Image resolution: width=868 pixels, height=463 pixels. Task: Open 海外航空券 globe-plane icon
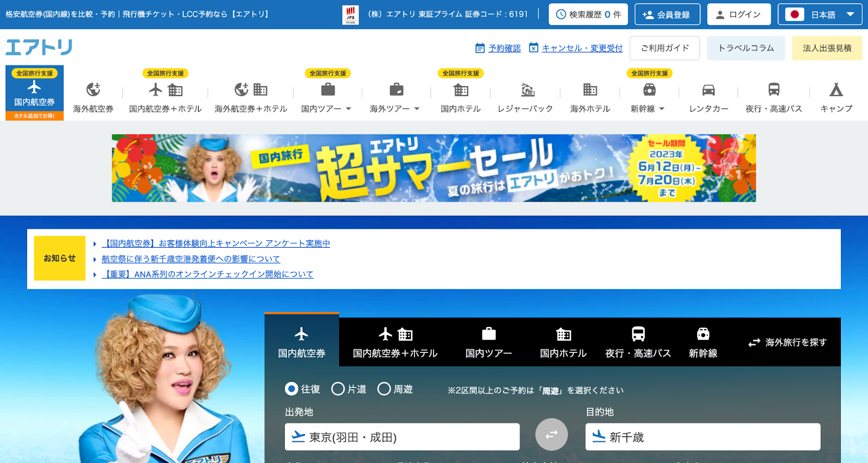[x=93, y=89]
